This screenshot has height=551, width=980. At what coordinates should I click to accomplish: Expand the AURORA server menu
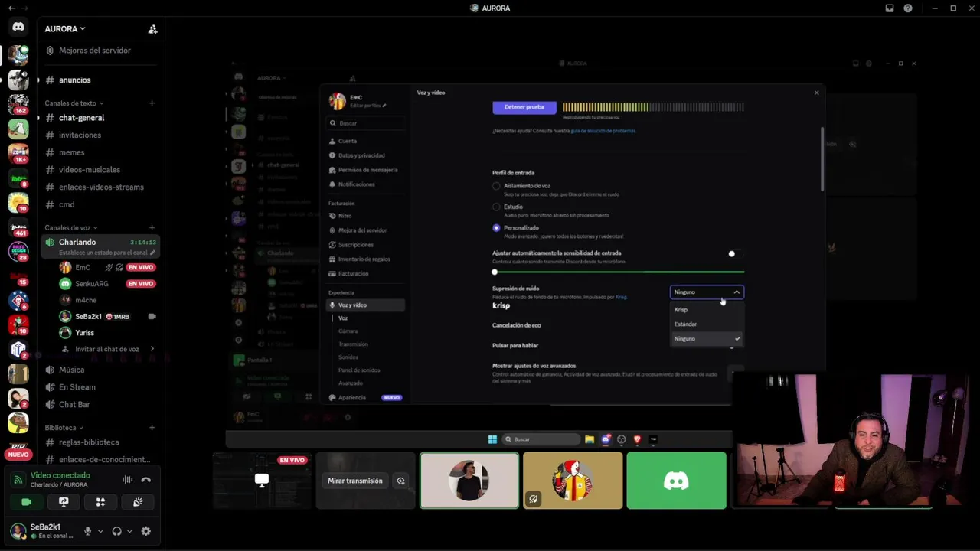coord(65,29)
